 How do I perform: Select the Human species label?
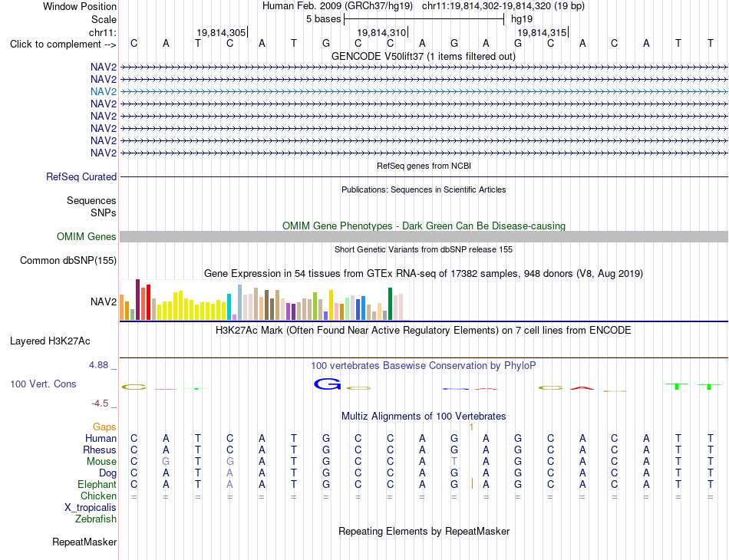pyautogui.click(x=101, y=438)
